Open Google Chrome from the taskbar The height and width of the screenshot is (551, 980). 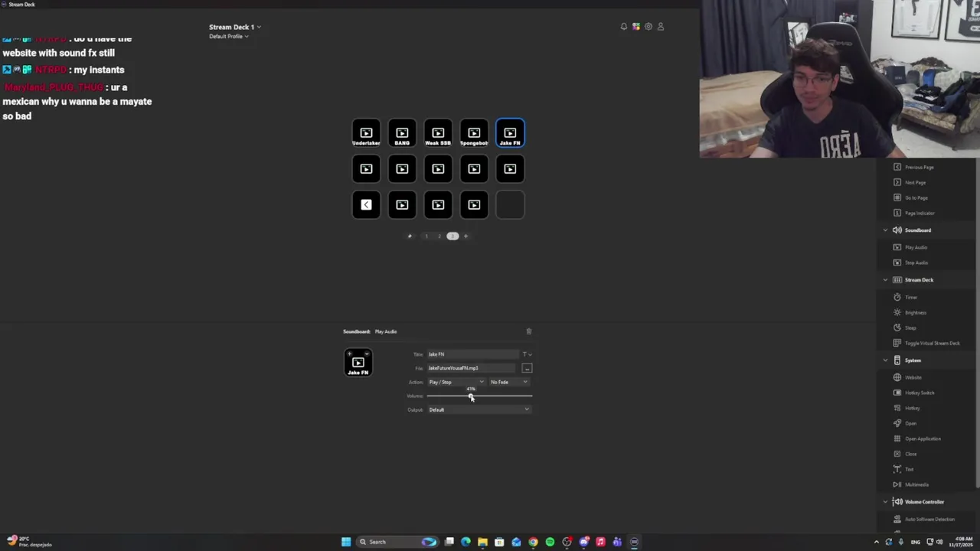tap(533, 542)
